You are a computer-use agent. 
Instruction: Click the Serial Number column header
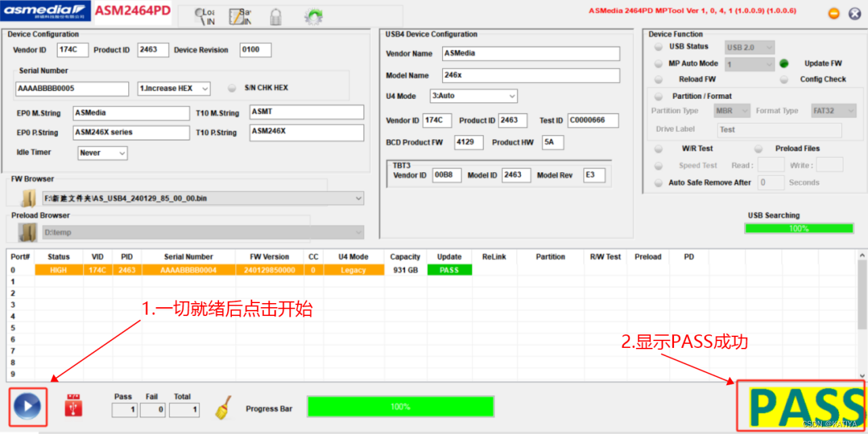189,257
